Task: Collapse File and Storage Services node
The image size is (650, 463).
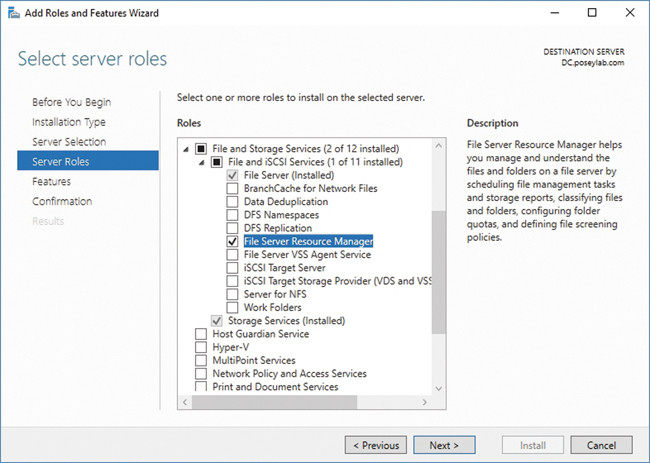Action: click(x=185, y=148)
